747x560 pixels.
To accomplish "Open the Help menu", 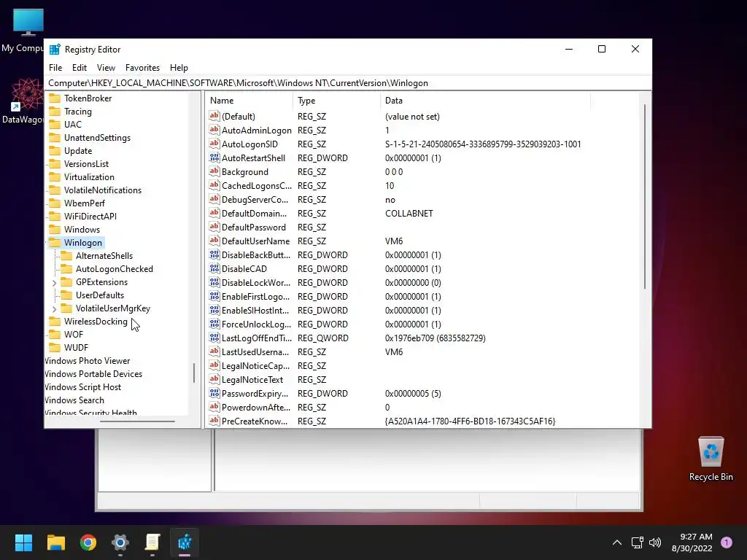I will pos(179,68).
